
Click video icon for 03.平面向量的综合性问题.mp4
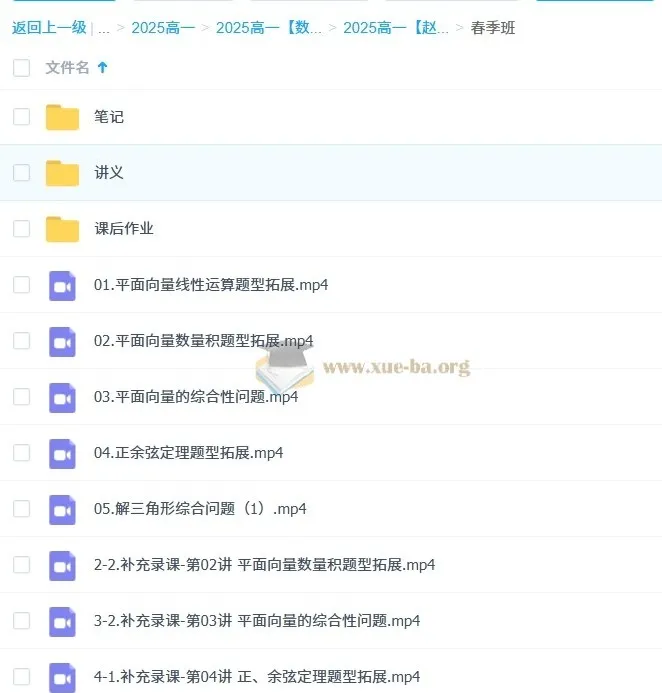(62, 398)
